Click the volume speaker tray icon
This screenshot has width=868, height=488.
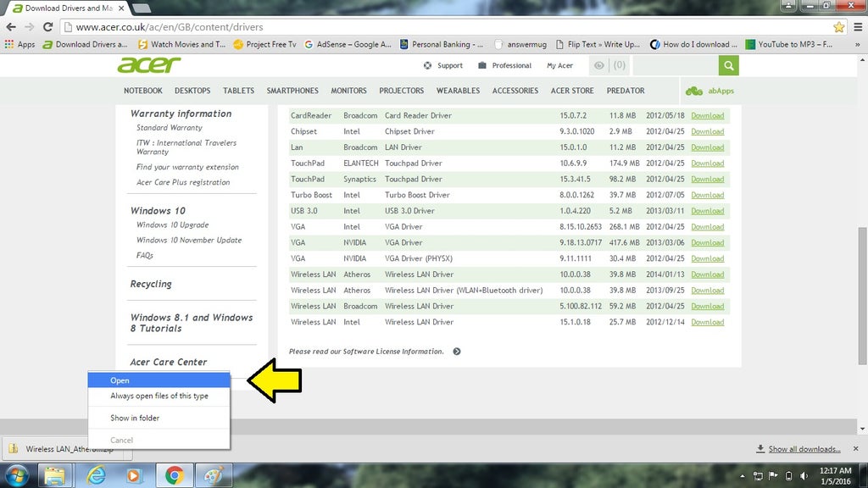[x=804, y=476]
